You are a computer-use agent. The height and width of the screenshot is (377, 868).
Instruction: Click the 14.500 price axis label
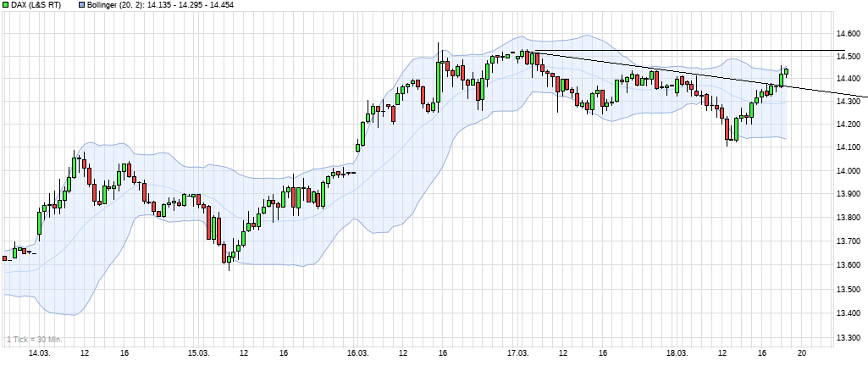tap(849, 57)
